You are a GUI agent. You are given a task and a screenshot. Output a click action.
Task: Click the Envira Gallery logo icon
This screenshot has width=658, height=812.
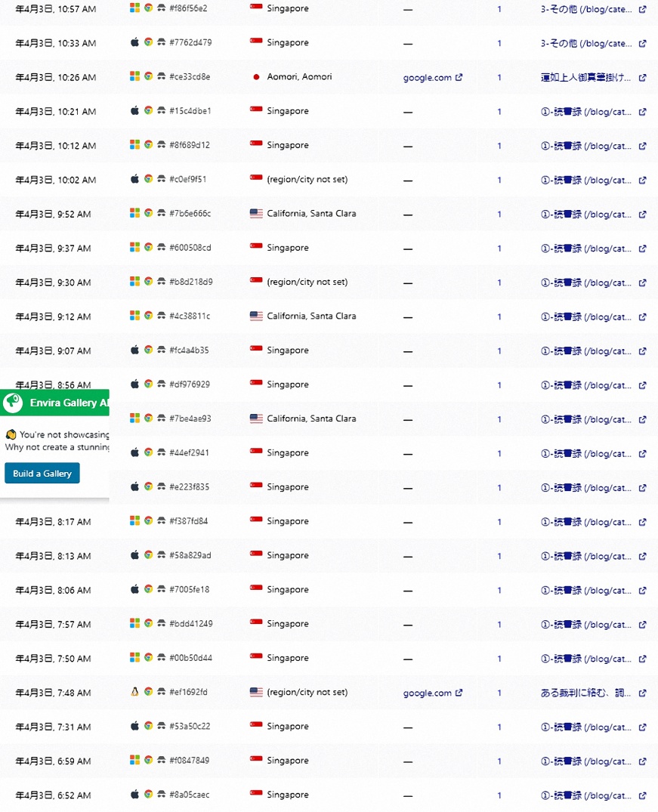tap(13, 403)
